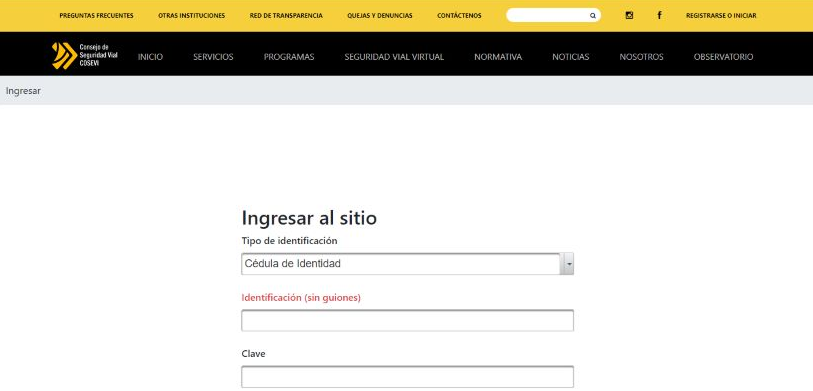
Task: Open the NOTICIAS menu
Action: 570,57
